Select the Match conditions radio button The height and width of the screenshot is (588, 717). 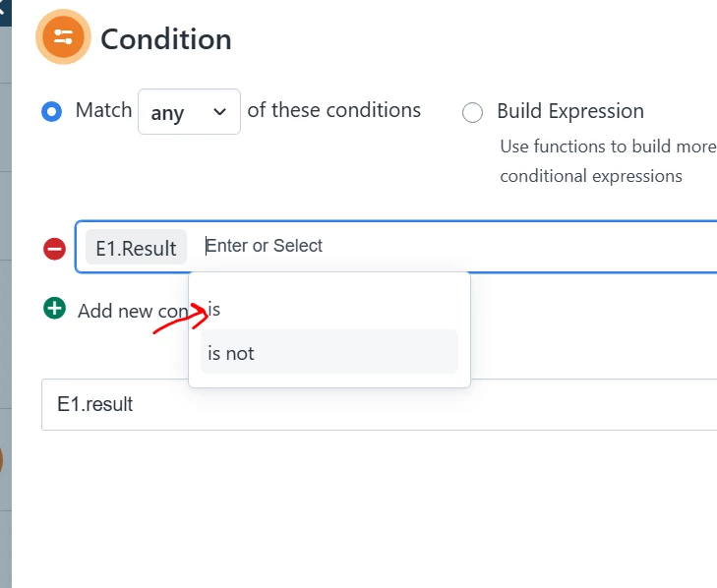pos(52,111)
